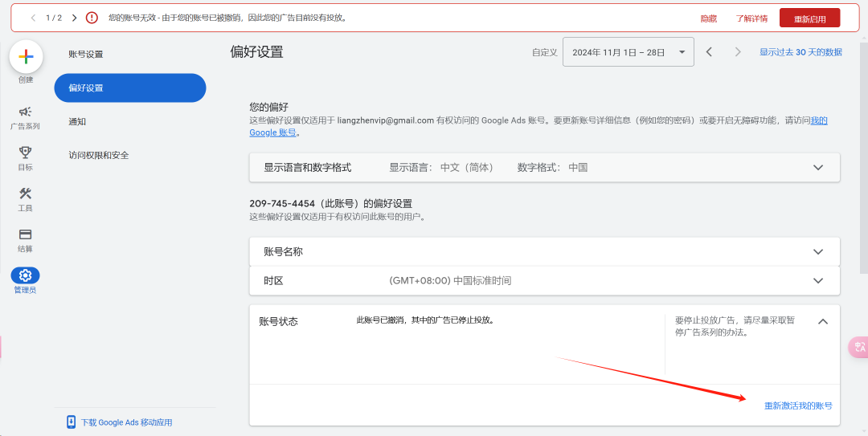
Task: Go to next date range arrow
Action: click(x=737, y=52)
